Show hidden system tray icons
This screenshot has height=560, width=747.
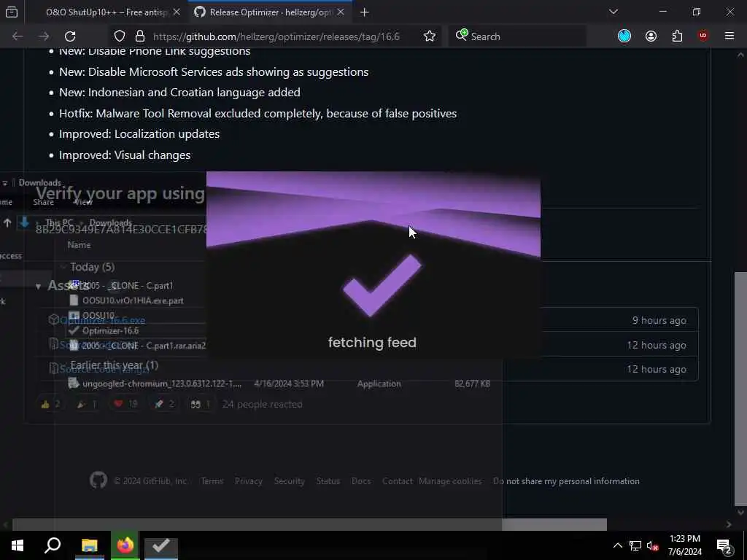[x=617, y=545]
